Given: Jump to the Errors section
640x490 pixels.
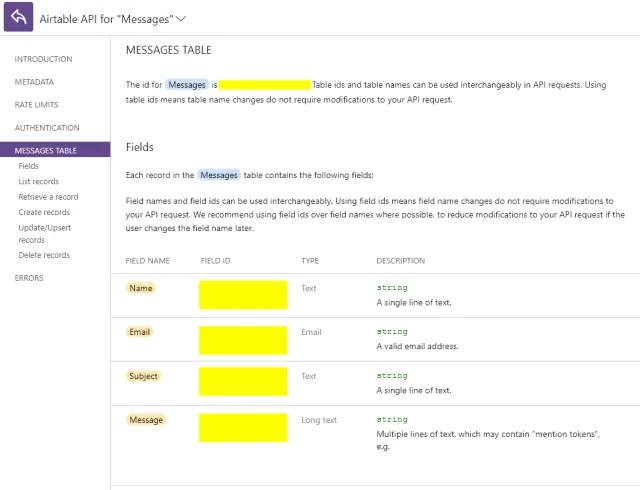Looking at the screenshot, I should 29,278.
